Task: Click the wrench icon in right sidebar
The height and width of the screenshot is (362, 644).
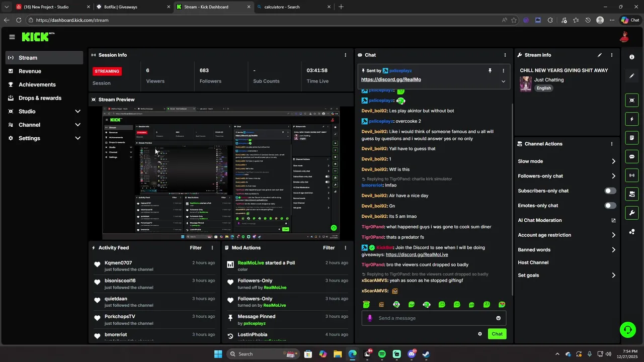Action: tap(632, 213)
